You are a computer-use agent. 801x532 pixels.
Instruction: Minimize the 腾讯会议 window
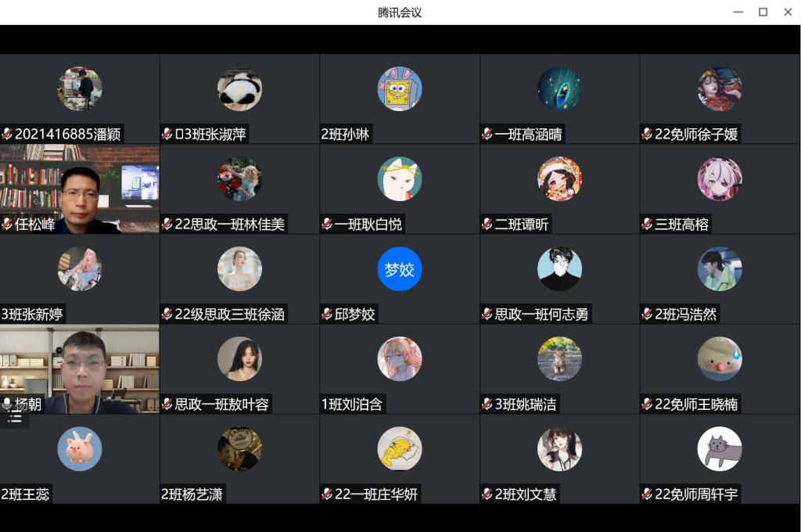click(738, 12)
